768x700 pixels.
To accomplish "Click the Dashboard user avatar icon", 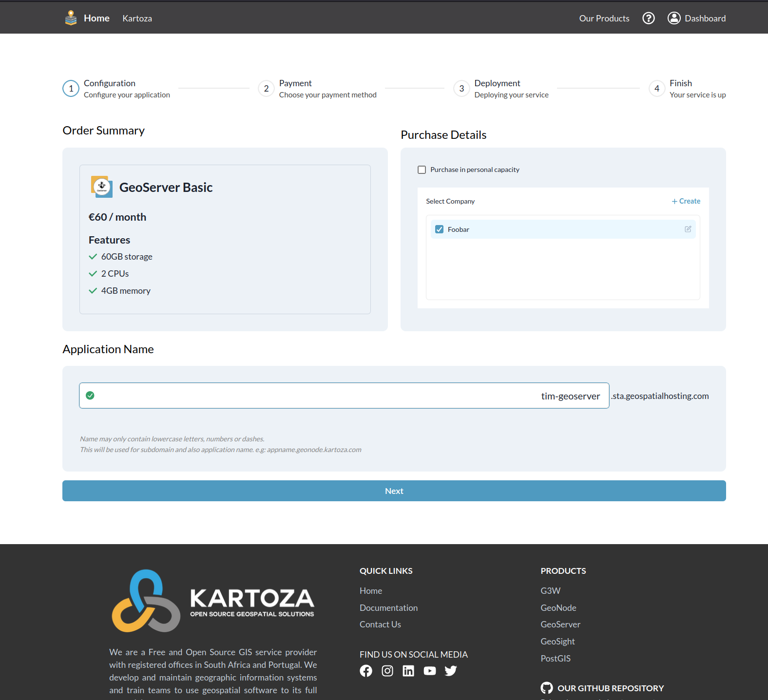I will 674,18.
